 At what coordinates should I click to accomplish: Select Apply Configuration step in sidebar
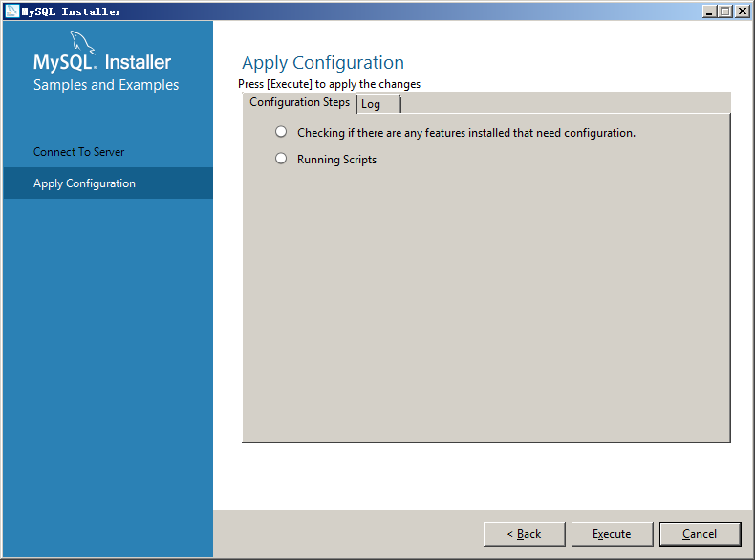click(x=108, y=183)
